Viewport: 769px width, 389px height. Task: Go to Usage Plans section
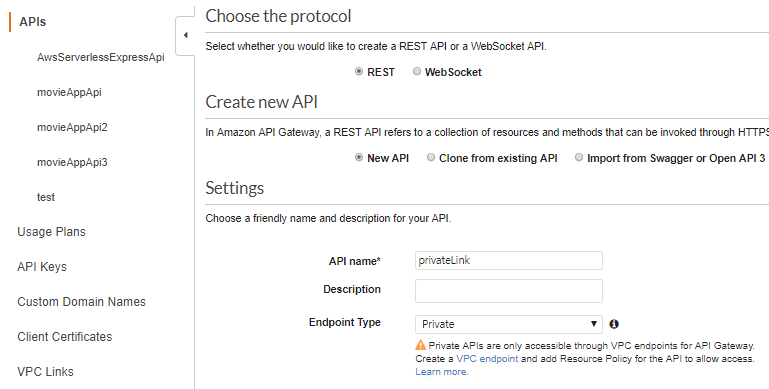click(x=51, y=232)
